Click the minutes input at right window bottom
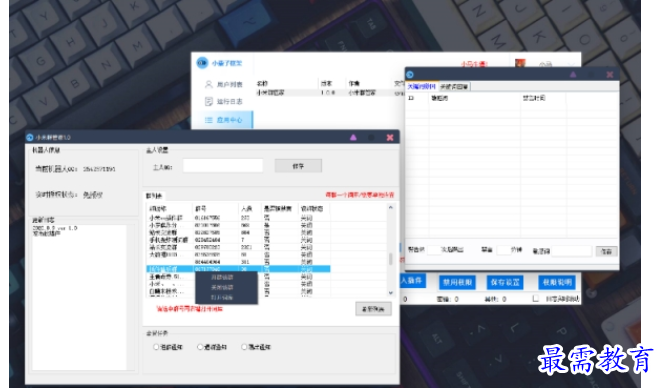The width and height of the screenshot is (662, 391). (503, 250)
